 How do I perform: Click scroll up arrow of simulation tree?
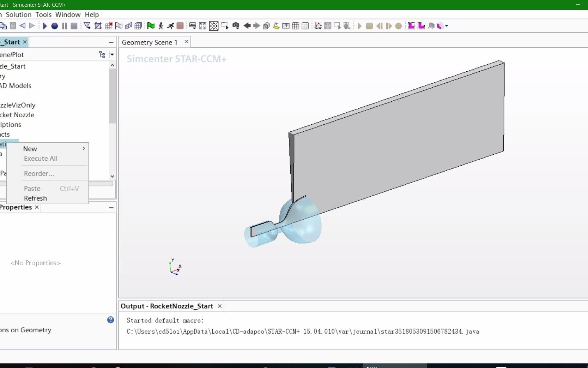112,65
